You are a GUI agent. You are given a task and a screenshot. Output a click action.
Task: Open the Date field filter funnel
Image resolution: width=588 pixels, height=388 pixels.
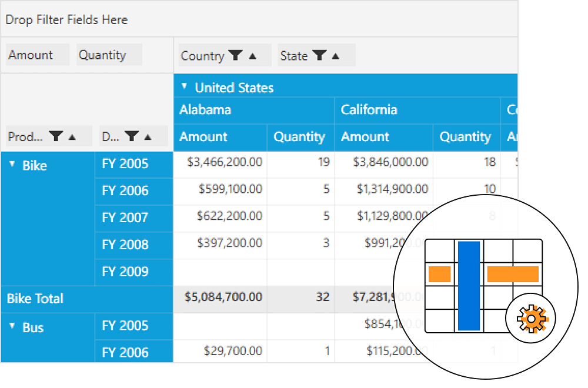click(x=132, y=136)
